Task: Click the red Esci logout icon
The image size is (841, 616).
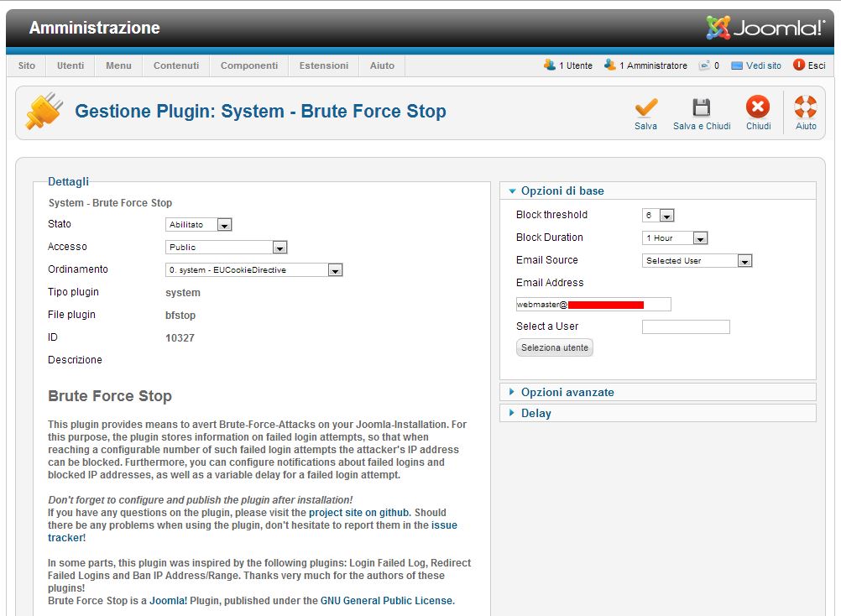Action: tap(799, 65)
